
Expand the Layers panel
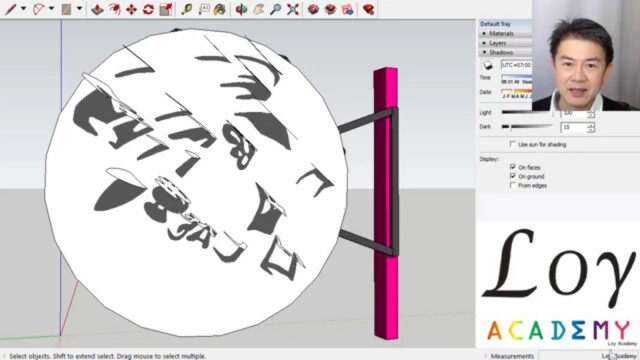tap(505, 43)
